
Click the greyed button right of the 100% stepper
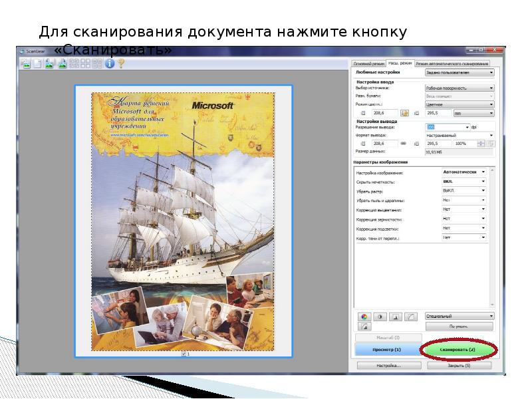(x=491, y=144)
